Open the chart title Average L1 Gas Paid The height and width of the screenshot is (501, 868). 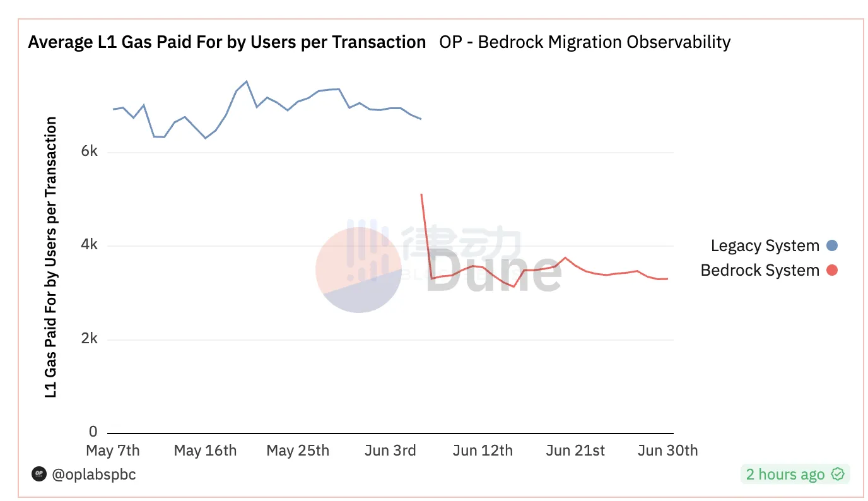click(227, 42)
